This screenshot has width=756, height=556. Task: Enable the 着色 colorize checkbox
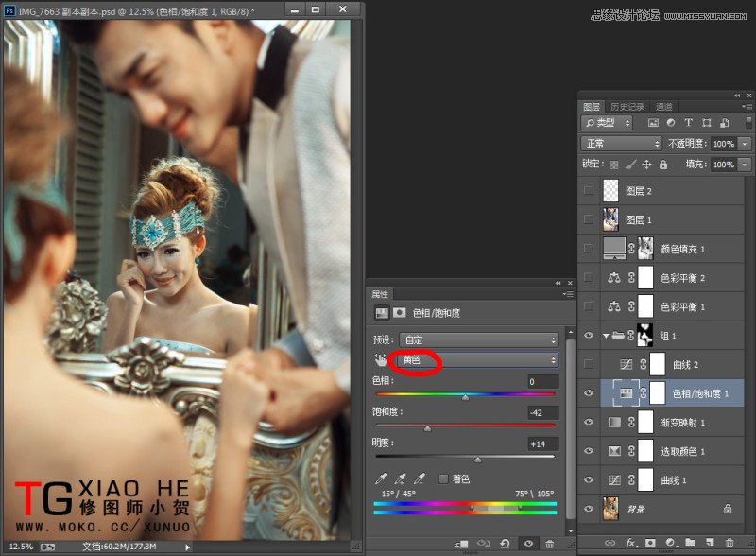point(442,479)
